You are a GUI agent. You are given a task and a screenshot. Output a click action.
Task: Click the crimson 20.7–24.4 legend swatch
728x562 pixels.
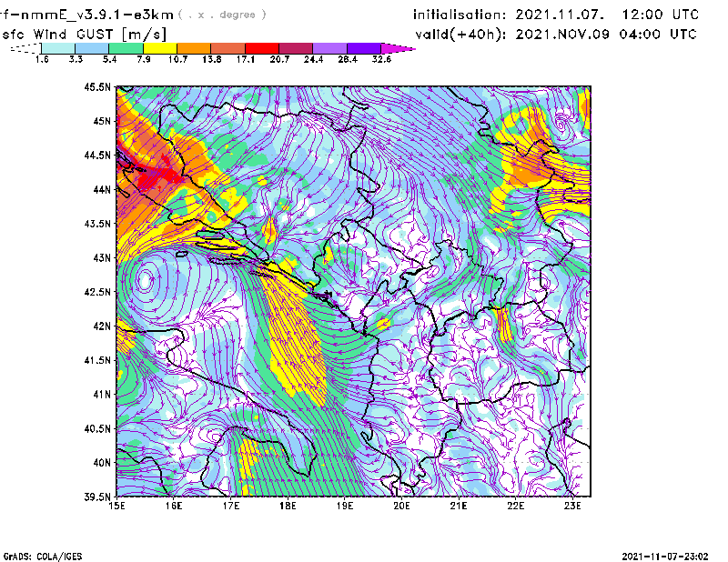point(296,48)
